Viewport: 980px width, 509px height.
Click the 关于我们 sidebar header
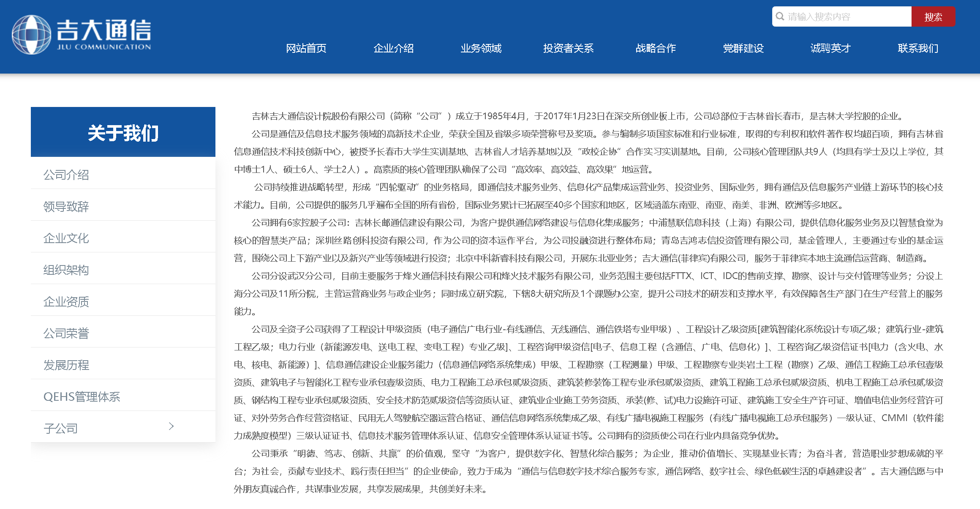(123, 132)
